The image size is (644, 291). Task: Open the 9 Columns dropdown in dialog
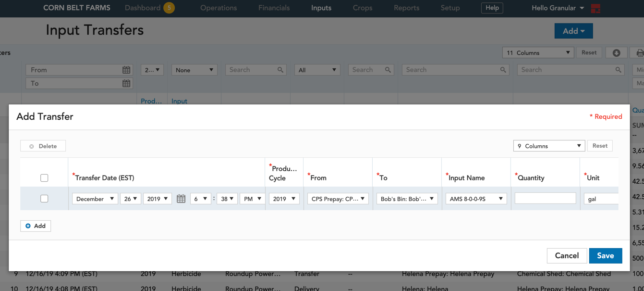(549, 146)
